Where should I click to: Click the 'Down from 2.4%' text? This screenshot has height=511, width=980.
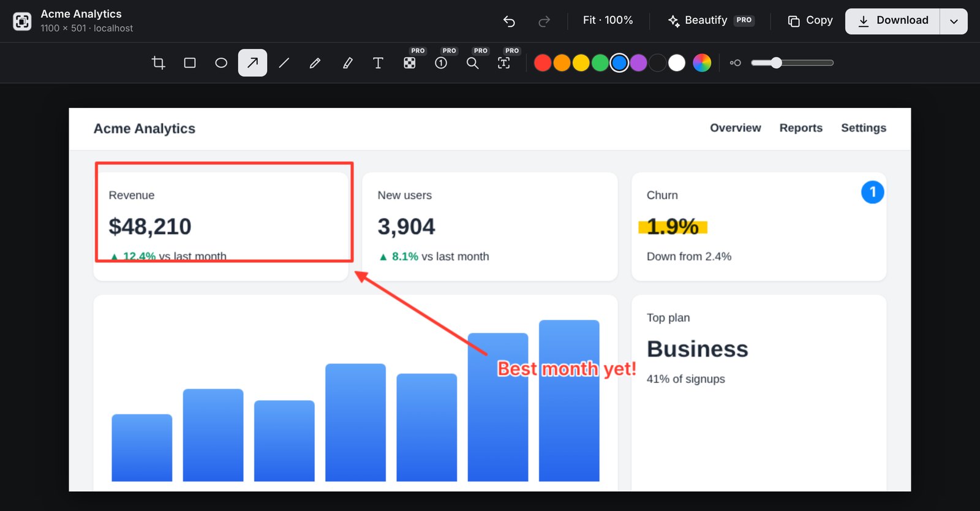pyautogui.click(x=689, y=256)
